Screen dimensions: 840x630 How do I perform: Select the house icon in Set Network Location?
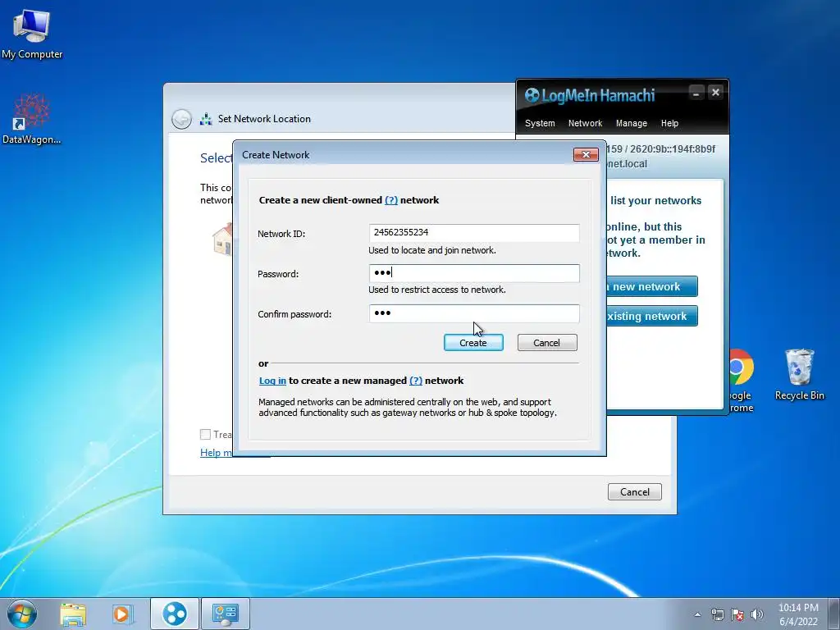click(x=222, y=240)
